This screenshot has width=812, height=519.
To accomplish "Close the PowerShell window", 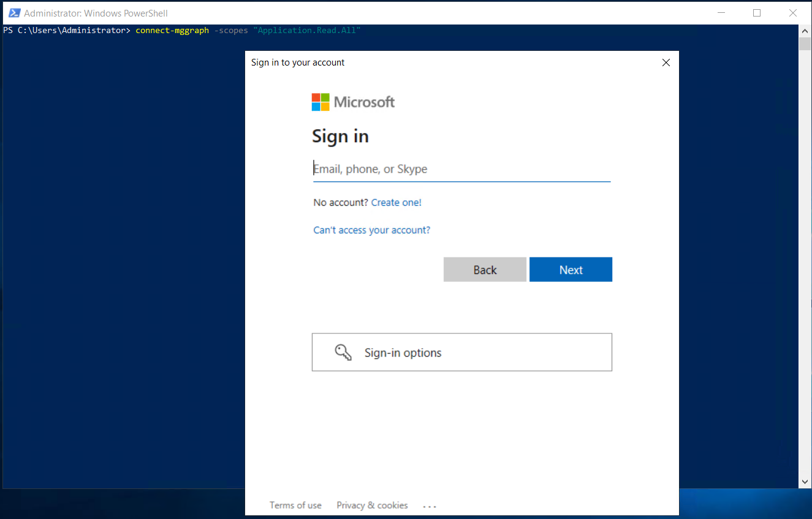I will pyautogui.click(x=792, y=13).
